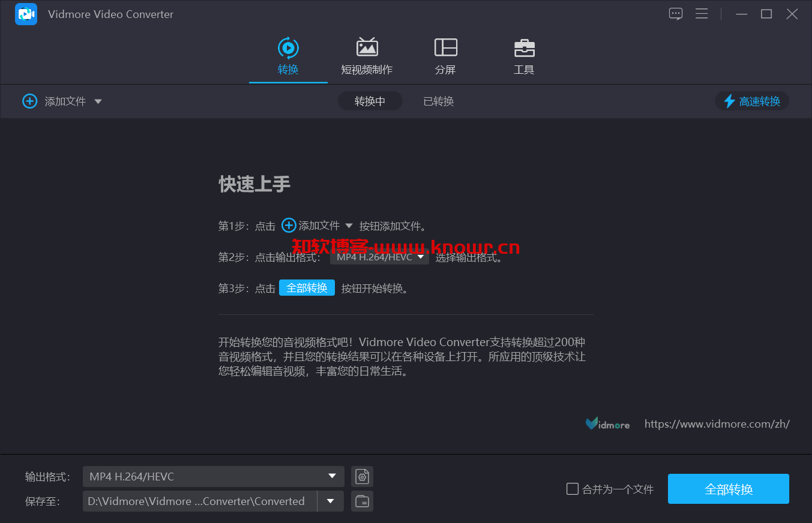Select the 转换 converter icon

(288, 48)
